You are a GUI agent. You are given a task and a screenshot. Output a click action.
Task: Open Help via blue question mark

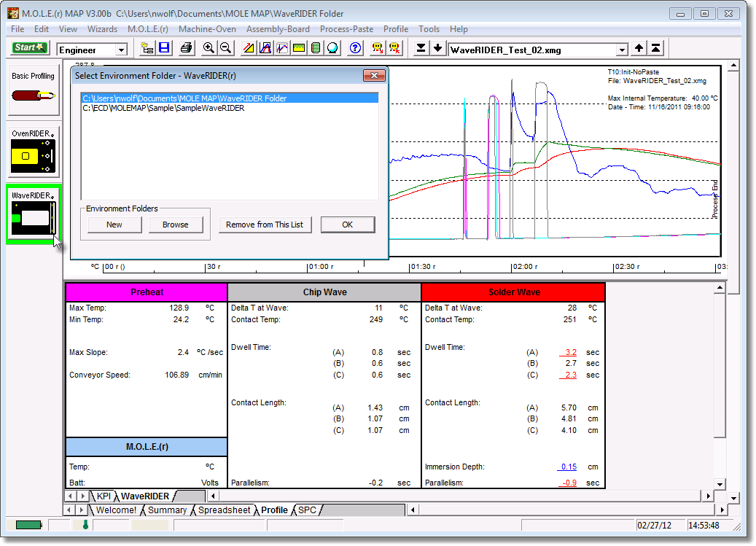coord(355,48)
